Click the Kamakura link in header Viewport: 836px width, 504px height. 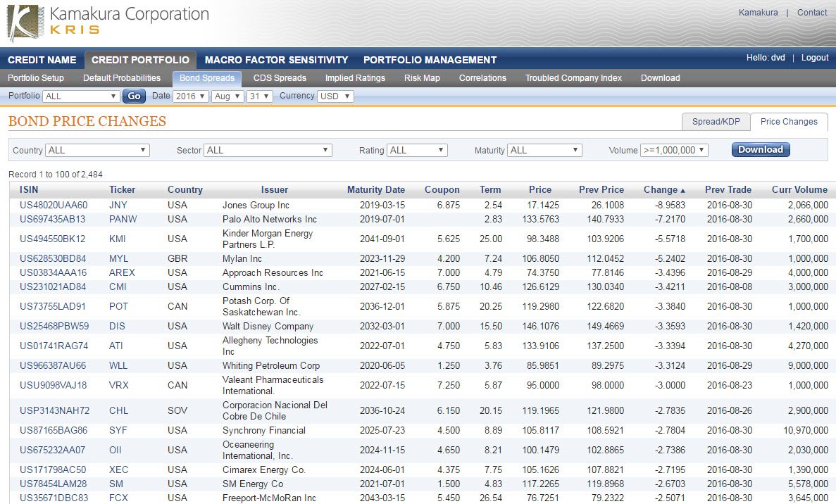[x=758, y=13]
